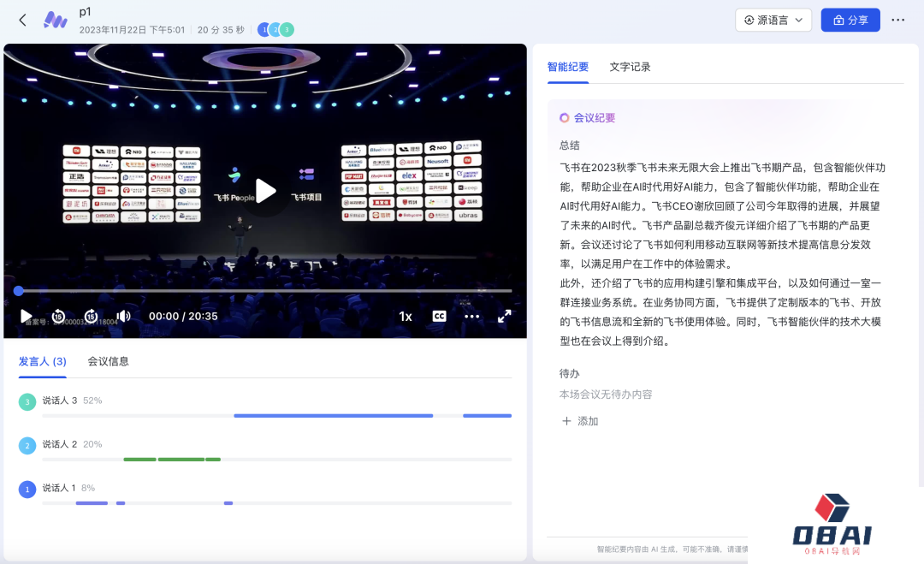Open the 源语言 language dropdown

[x=773, y=20]
